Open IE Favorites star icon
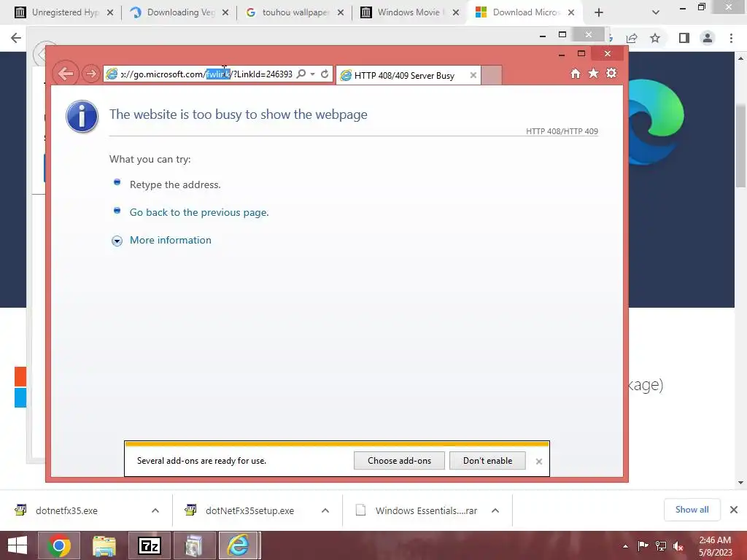Image resolution: width=747 pixels, height=560 pixels. tap(593, 74)
